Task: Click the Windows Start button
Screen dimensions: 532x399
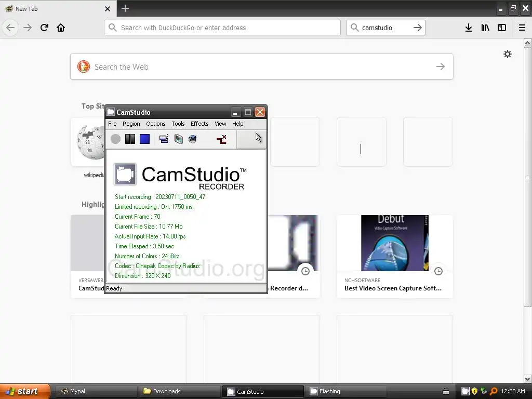Action: (25, 391)
